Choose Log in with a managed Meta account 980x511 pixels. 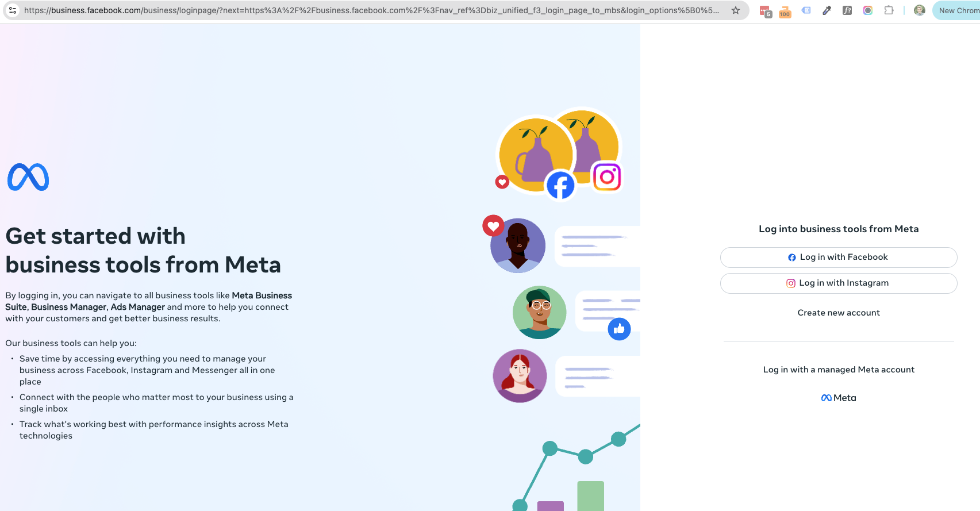(839, 370)
